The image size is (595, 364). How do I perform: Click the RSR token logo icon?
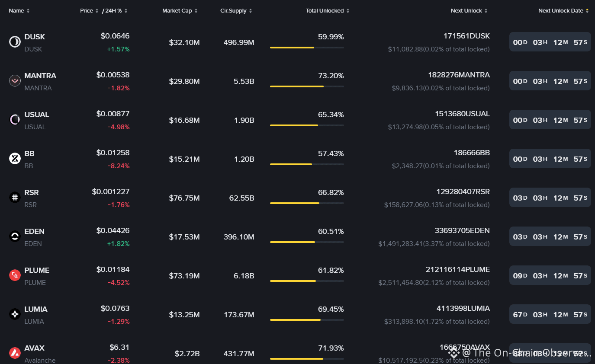[15, 198]
